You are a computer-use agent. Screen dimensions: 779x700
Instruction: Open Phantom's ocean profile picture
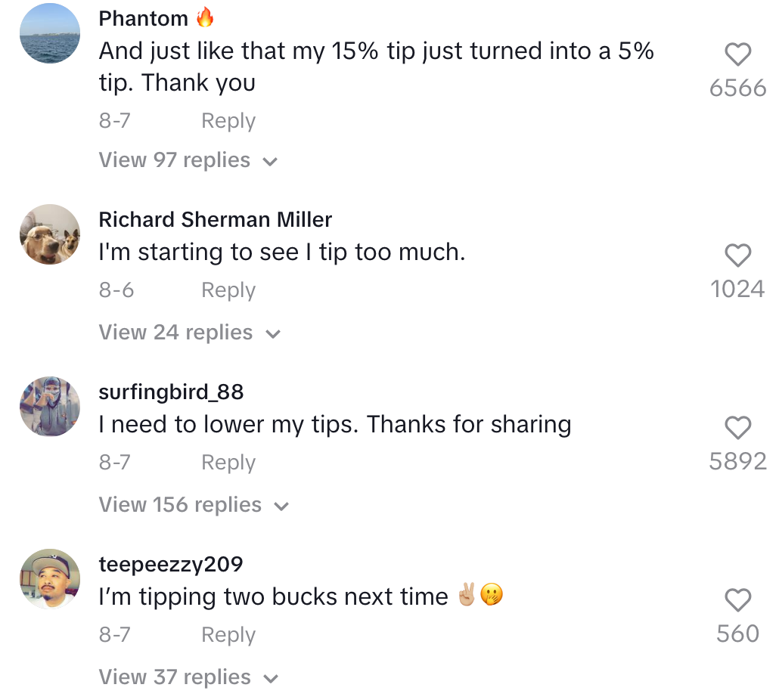tap(50, 33)
